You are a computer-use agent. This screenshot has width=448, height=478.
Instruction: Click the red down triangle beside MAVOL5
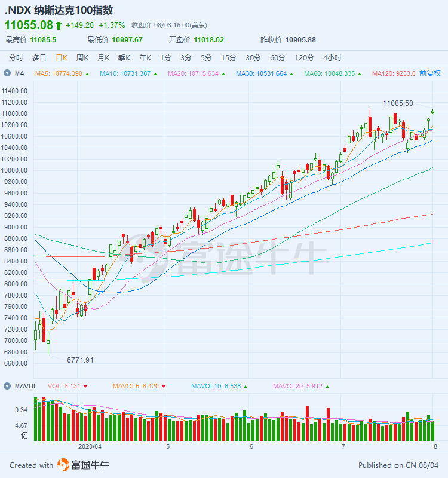point(165,387)
